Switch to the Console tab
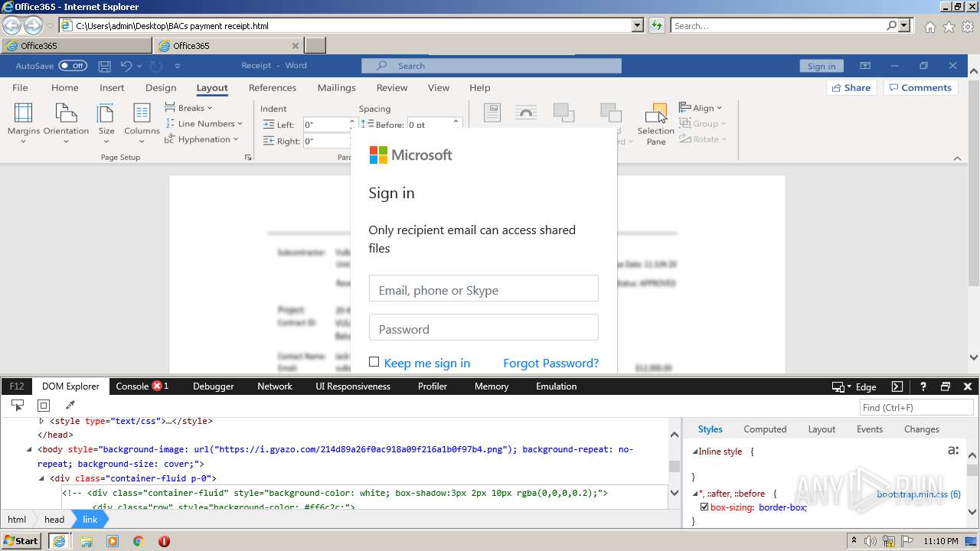Image resolution: width=980 pixels, height=551 pixels. click(142, 386)
